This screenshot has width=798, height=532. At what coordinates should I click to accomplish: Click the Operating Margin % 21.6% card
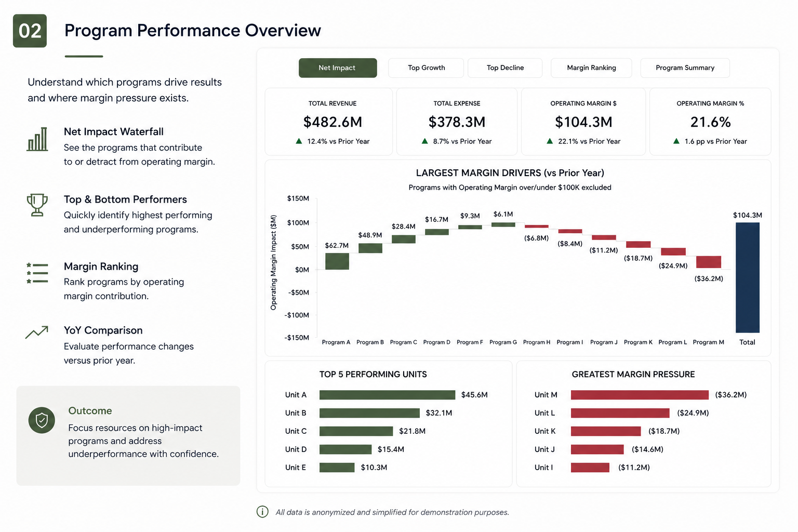(710, 122)
